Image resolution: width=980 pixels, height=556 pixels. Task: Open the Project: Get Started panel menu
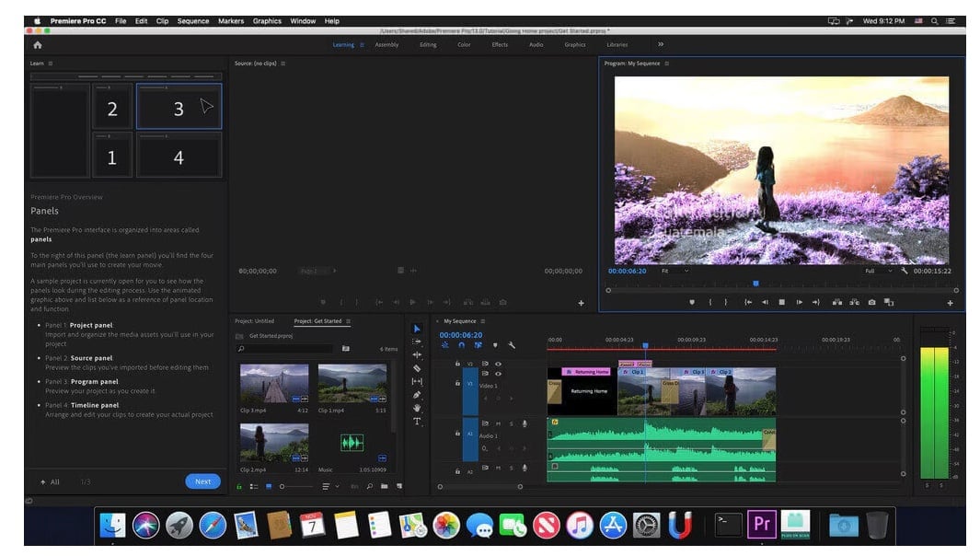[348, 321]
